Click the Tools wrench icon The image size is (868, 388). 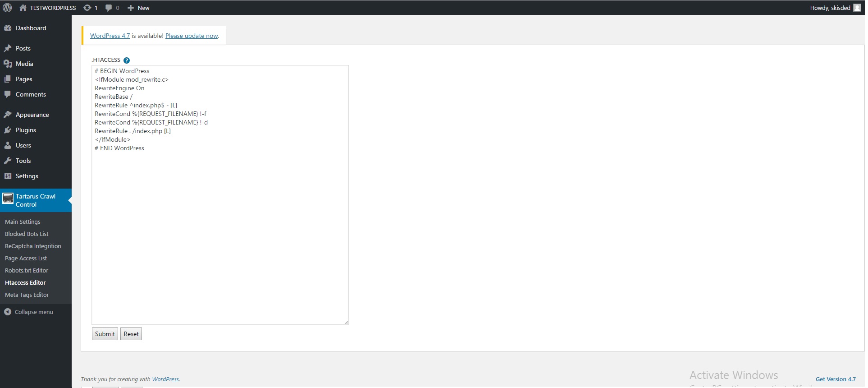[8, 161]
